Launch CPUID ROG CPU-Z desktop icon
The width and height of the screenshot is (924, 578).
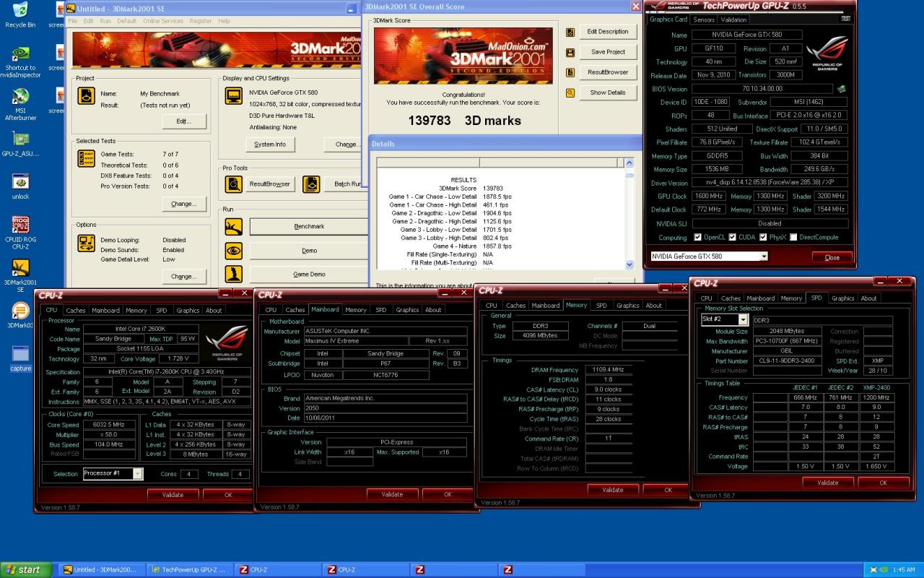(x=21, y=225)
